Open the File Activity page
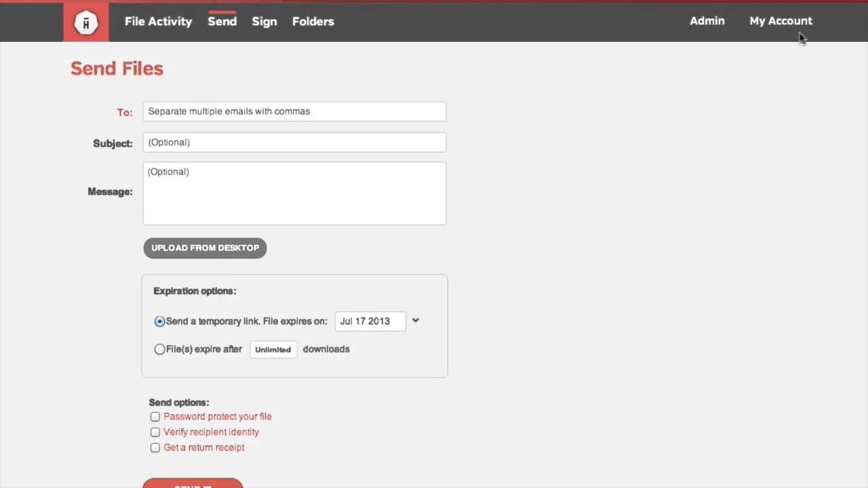 pyautogui.click(x=158, y=22)
